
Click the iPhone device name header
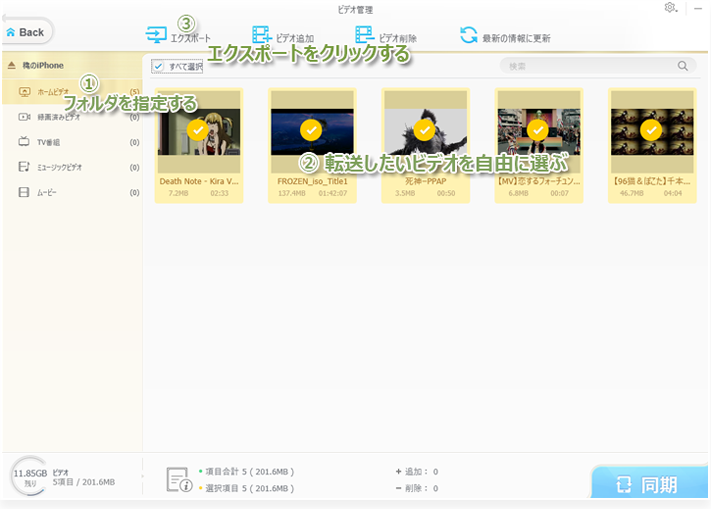tap(43, 65)
